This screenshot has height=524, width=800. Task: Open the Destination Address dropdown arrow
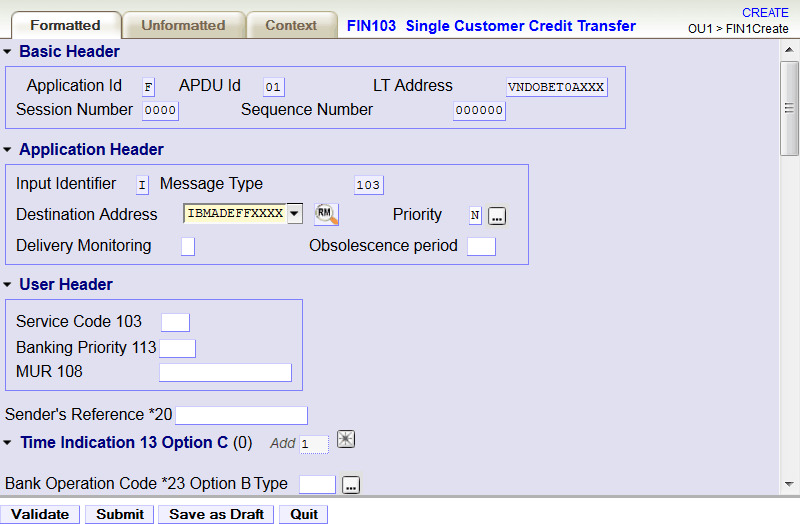click(x=294, y=214)
